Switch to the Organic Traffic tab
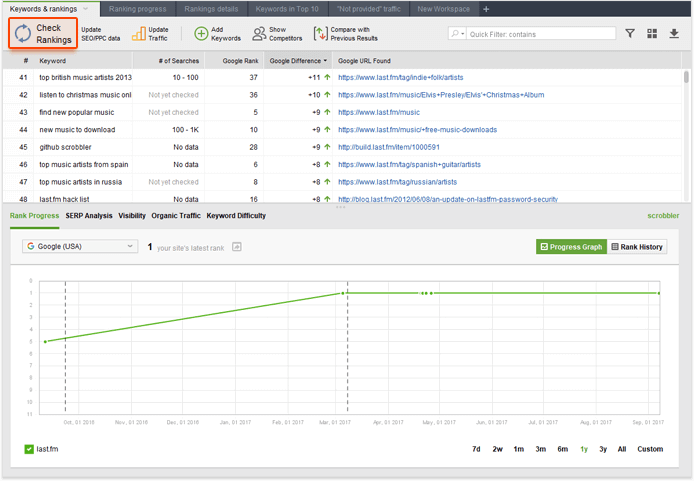The image size is (694, 481). (x=176, y=215)
